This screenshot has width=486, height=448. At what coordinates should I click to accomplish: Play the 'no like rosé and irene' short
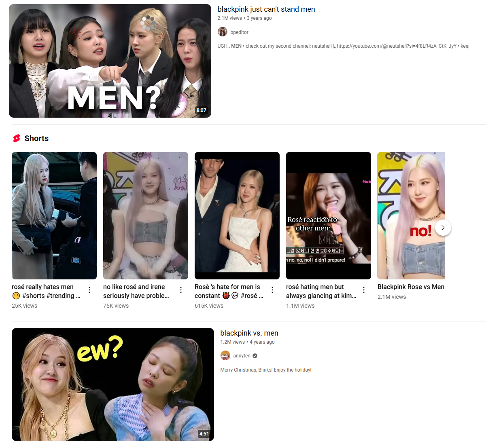click(146, 216)
